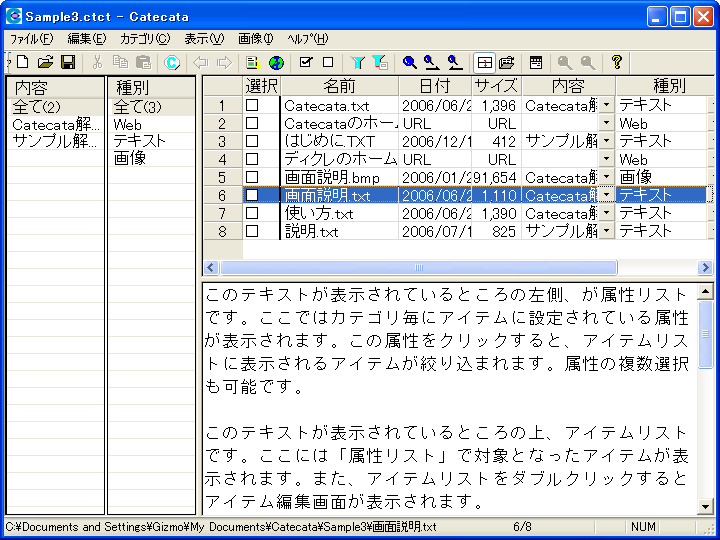Click the search icon beside the split-pane icon
Screen dimensions: 720x540
(x=455, y=62)
